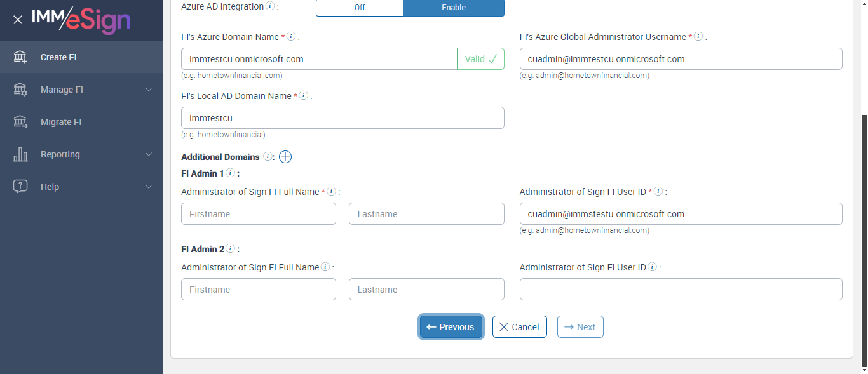Expand the Manage FI menu chevron
This screenshot has height=374, width=868.
point(149,90)
